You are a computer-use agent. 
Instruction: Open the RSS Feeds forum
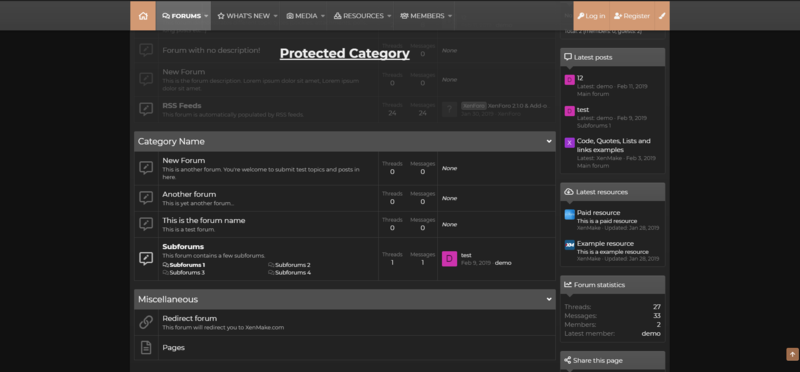tap(182, 106)
